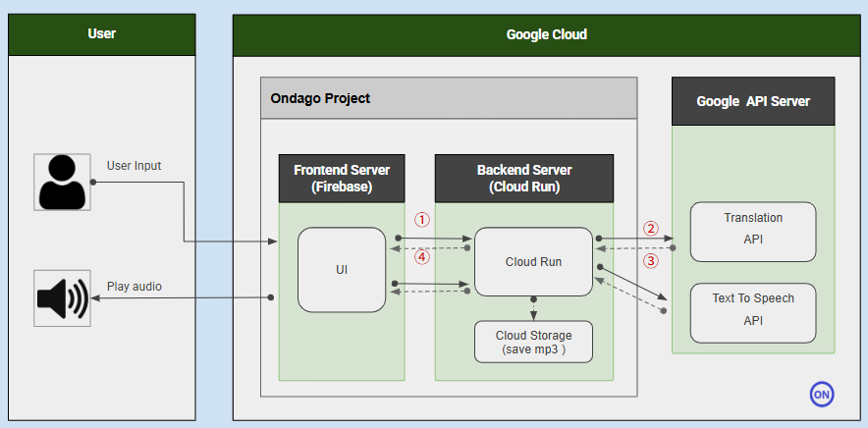Click the Ondago Project title bar
868x428 pixels.
[x=449, y=98]
